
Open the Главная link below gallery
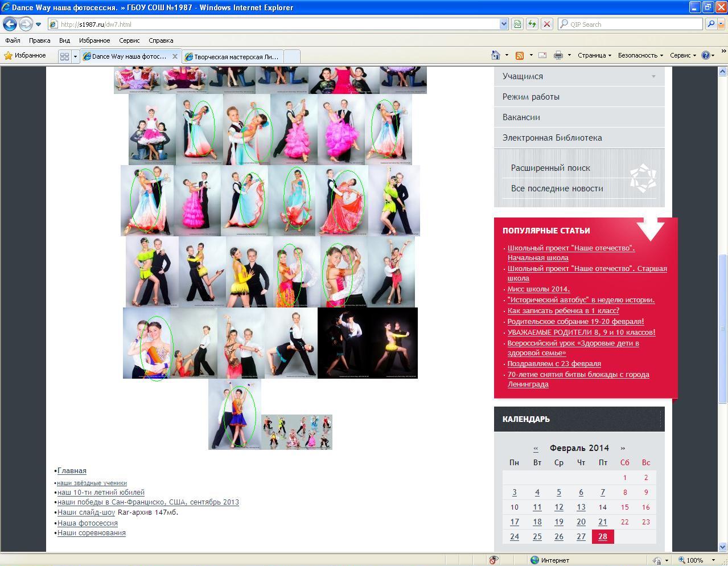tap(72, 471)
